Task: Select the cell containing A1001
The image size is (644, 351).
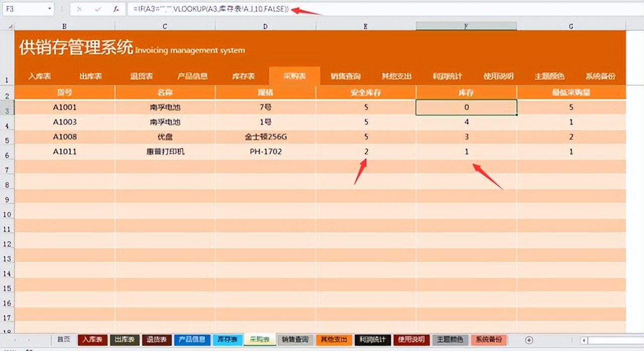Action: (64, 107)
